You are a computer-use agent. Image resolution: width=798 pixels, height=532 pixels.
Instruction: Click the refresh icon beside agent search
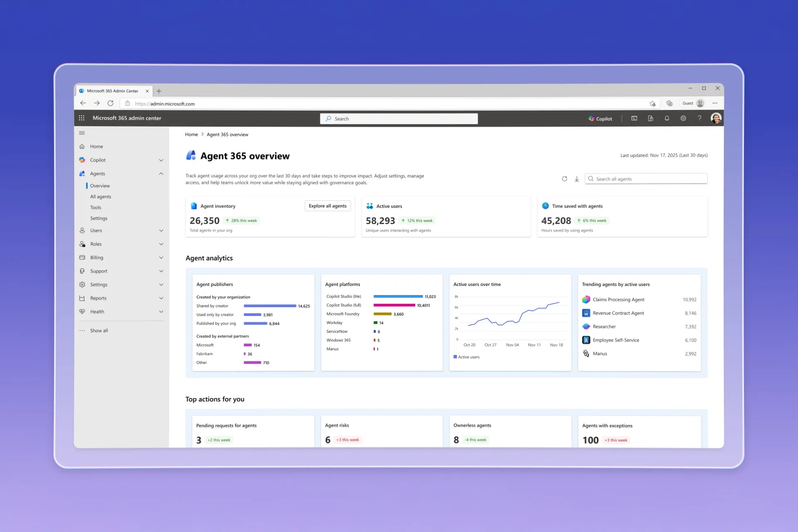(564, 179)
